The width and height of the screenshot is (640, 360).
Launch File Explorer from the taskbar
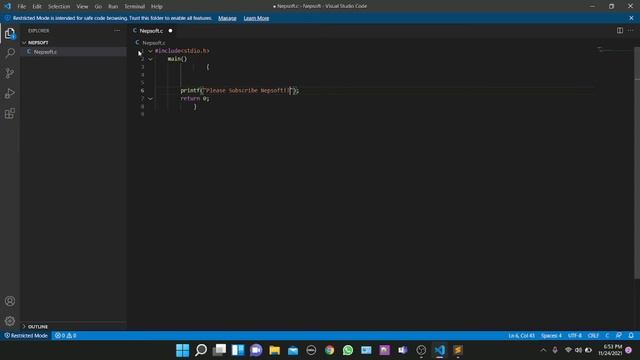pyautogui.click(x=274, y=350)
